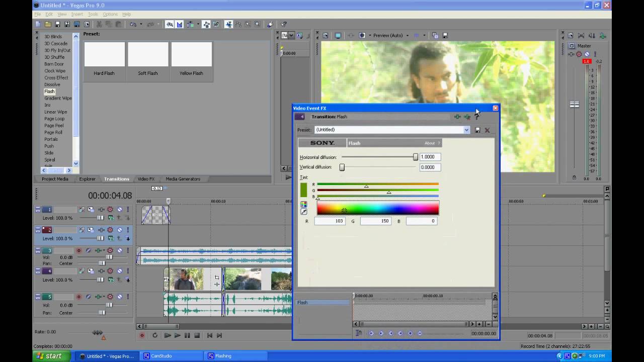Click the play from start button
Image resolution: width=644 pixels, height=362 pixels.
168,335
